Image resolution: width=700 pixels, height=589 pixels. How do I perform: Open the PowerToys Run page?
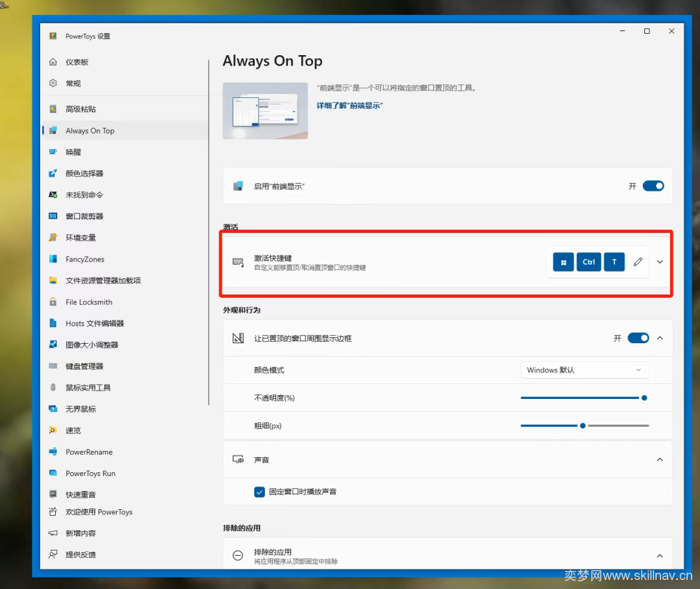(124, 474)
